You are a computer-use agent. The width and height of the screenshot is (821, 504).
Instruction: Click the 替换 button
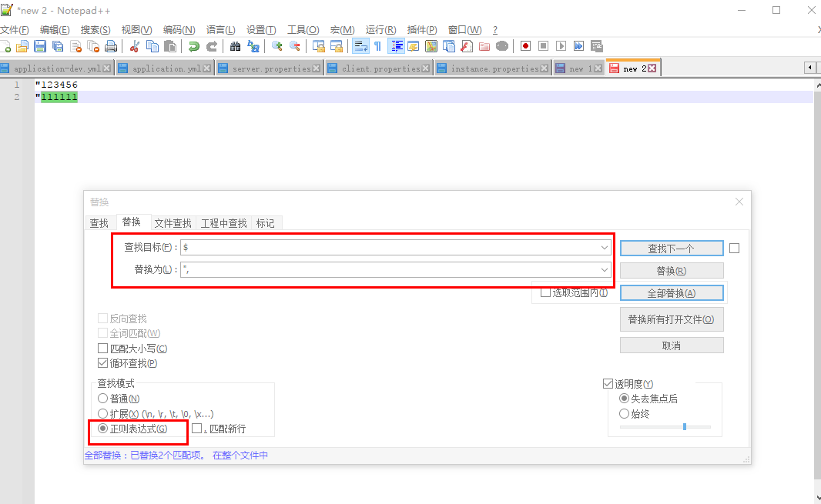pyautogui.click(x=672, y=271)
